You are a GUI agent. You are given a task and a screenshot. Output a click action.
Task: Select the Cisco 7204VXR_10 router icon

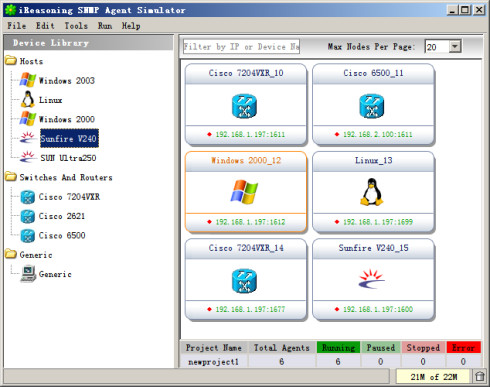tap(244, 106)
